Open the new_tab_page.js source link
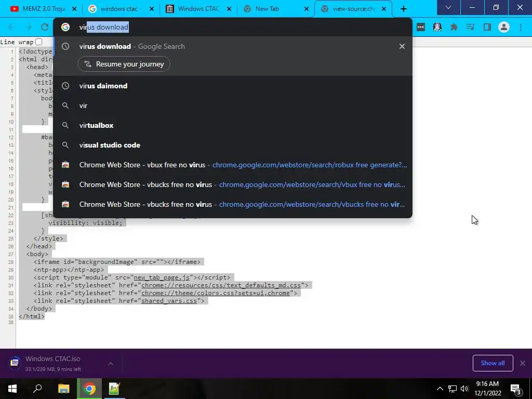The image size is (532, 399). [x=162, y=277]
